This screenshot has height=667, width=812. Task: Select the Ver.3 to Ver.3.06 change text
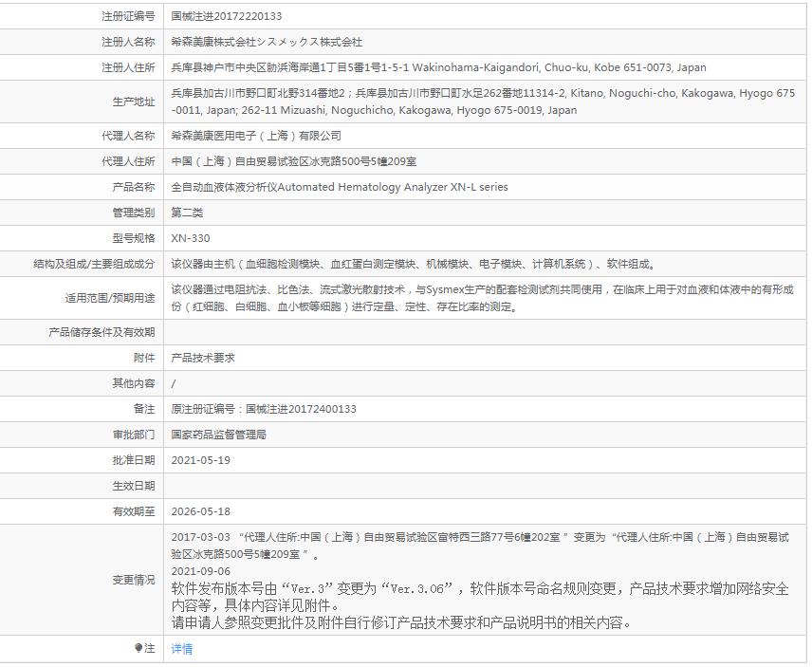click(480, 597)
